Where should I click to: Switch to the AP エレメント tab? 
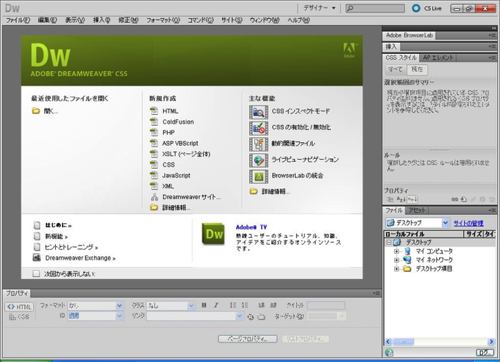[438, 58]
